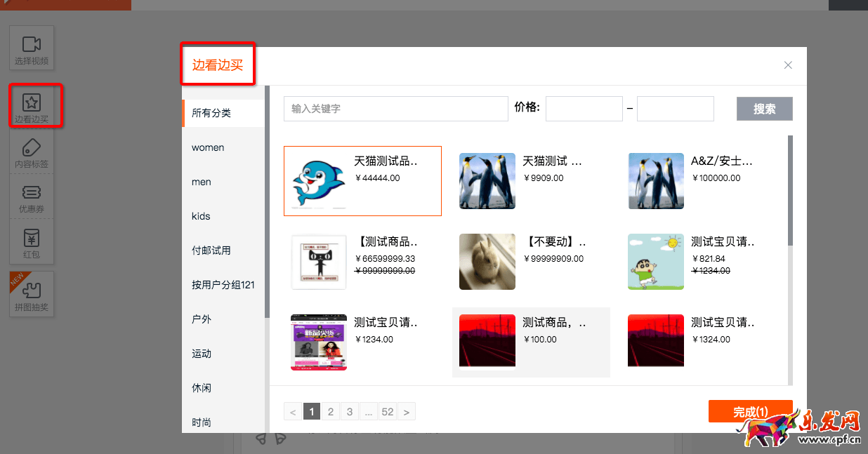The height and width of the screenshot is (454, 868).
Task: Focus the 输入关键字 keyword input field
Action: 395,109
